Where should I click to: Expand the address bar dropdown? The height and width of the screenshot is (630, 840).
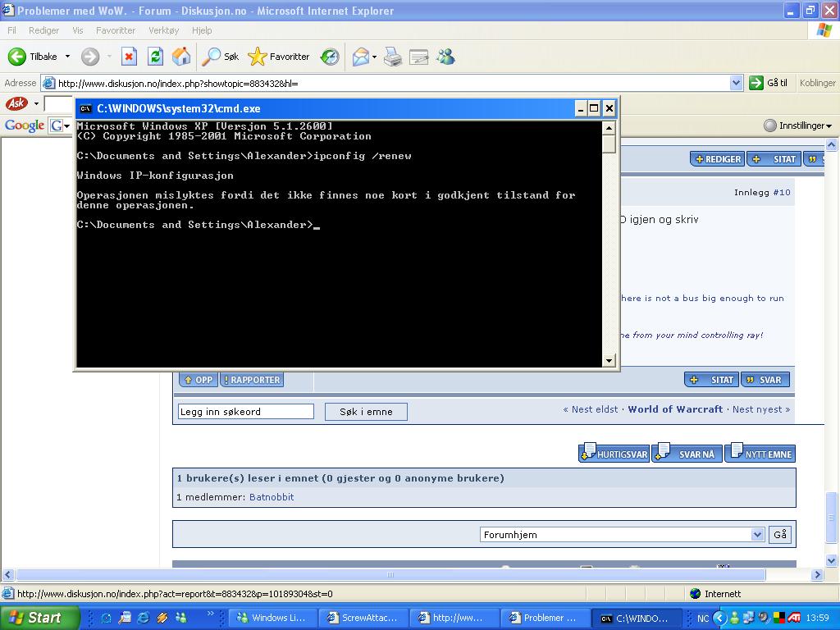coord(736,83)
